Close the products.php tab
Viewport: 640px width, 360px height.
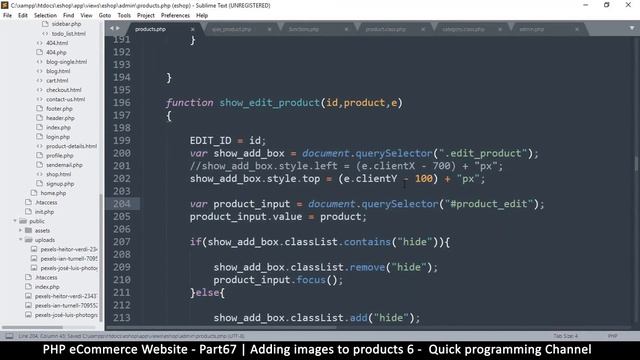193,29
